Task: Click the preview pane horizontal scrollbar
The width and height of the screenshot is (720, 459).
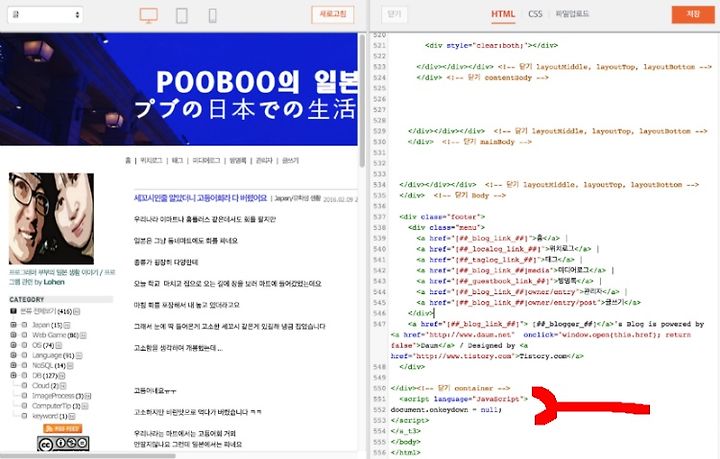Action: pyautogui.click(x=87, y=456)
